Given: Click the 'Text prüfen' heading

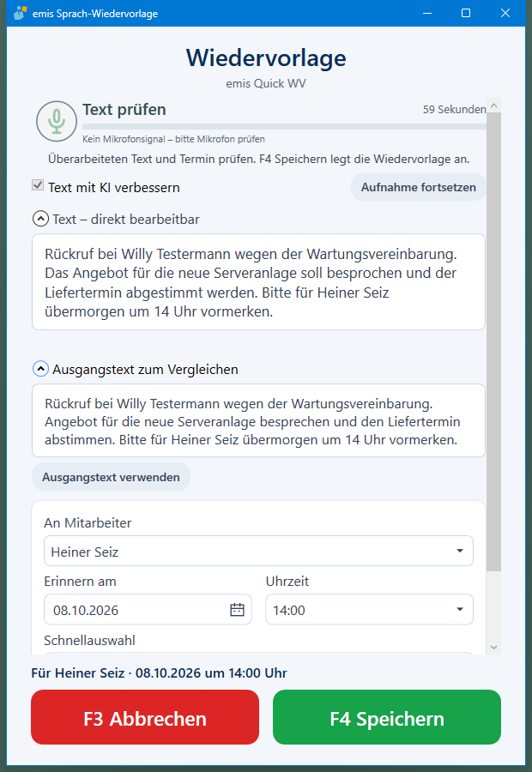Looking at the screenshot, I should (x=124, y=109).
